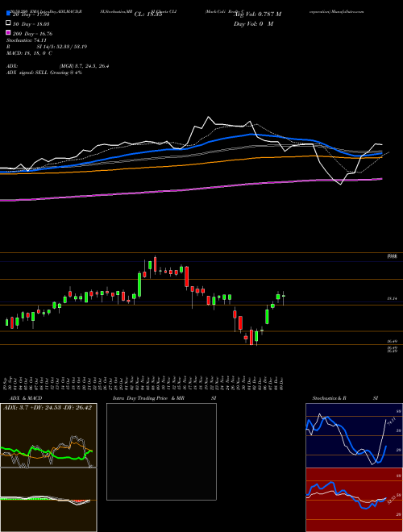
Task: Click the 'Intra Day Trading Price & MR' title
Action: [148, 398]
